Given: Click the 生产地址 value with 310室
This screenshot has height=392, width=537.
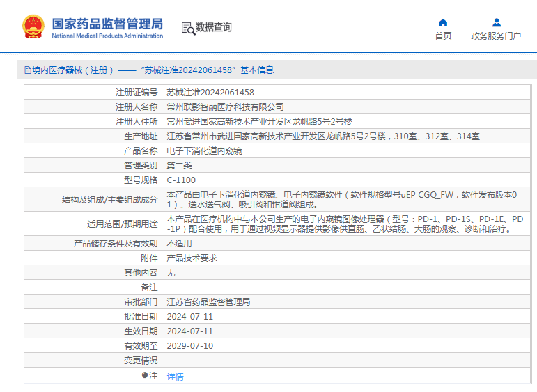Looking at the screenshot, I should 323,136.
